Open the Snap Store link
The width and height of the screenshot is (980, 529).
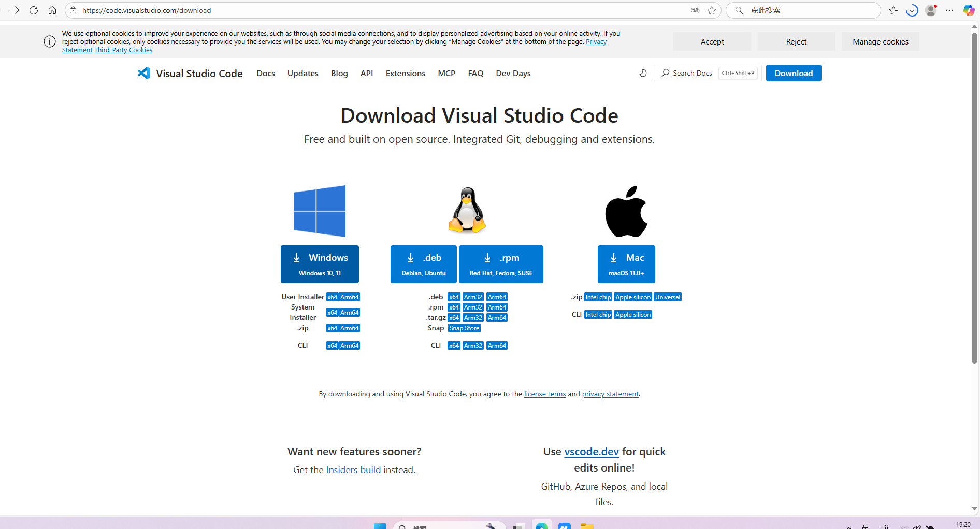click(464, 328)
